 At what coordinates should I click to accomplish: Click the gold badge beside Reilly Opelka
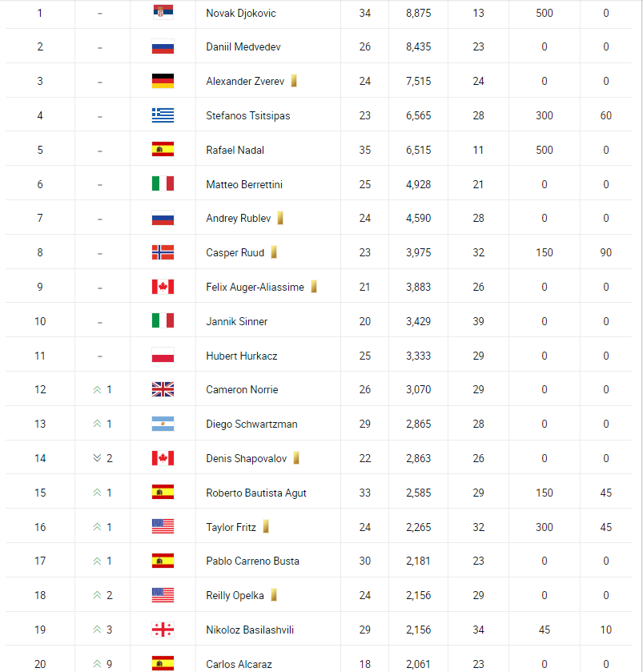(x=274, y=595)
